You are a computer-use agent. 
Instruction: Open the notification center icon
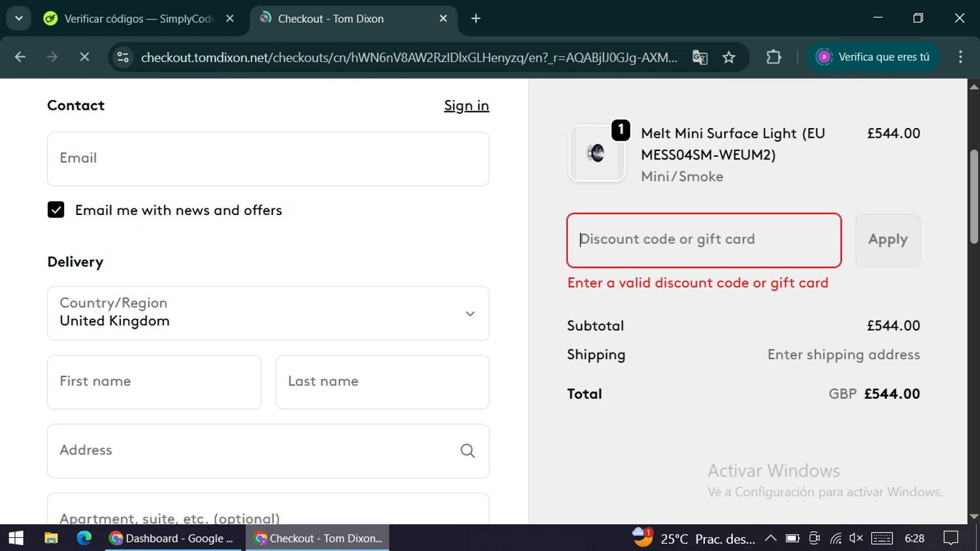[x=951, y=538]
